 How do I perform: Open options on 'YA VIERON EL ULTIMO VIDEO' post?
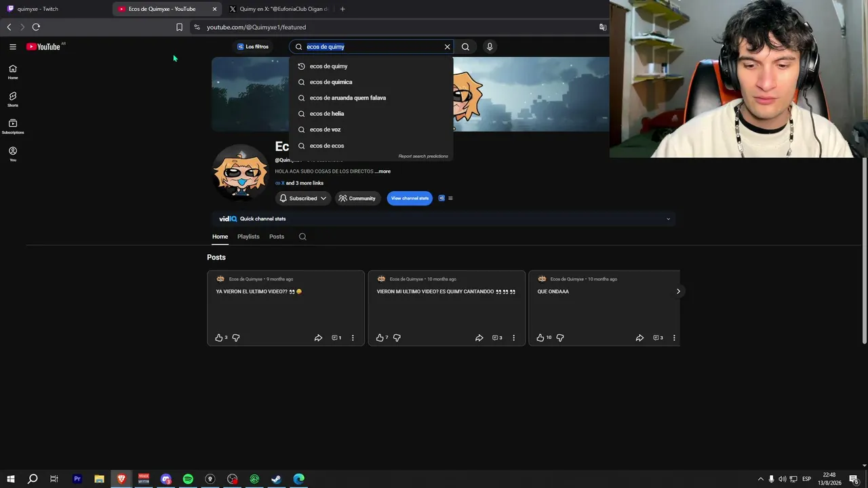coord(353,338)
